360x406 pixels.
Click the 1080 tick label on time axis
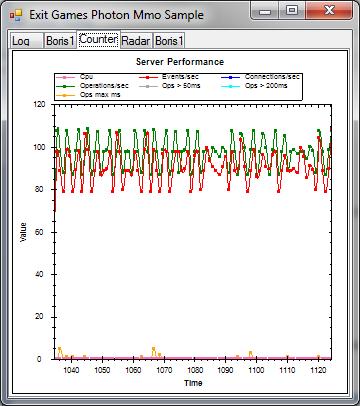(195, 370)
